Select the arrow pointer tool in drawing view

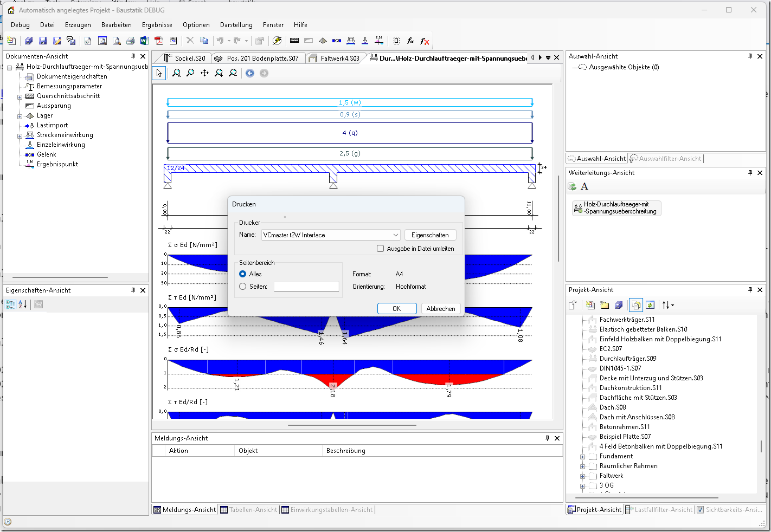point(159,73)
